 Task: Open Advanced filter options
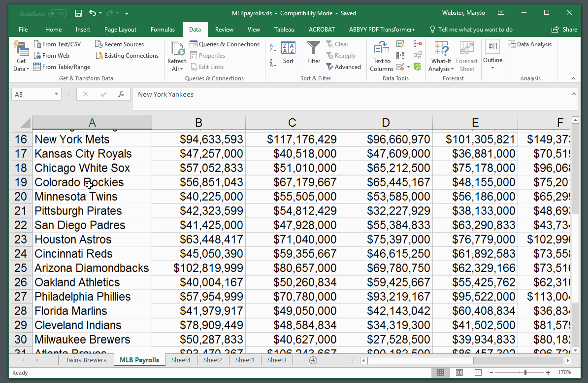[x=344, y=67]
